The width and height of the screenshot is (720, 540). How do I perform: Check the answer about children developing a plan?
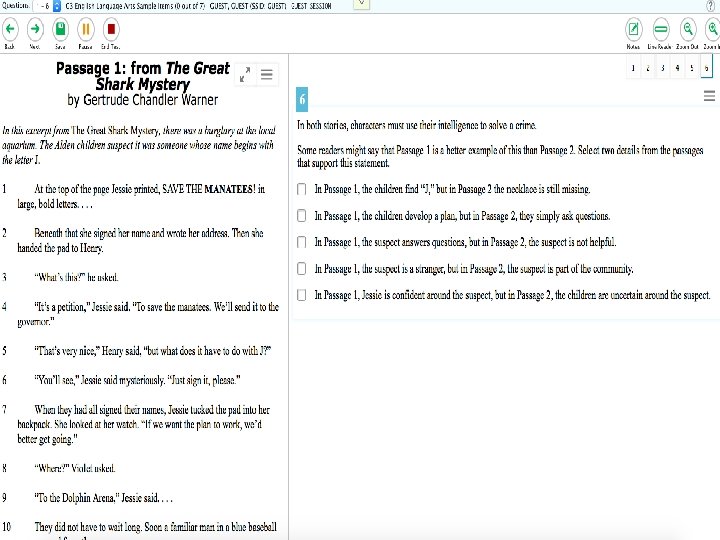click(302, 216)
